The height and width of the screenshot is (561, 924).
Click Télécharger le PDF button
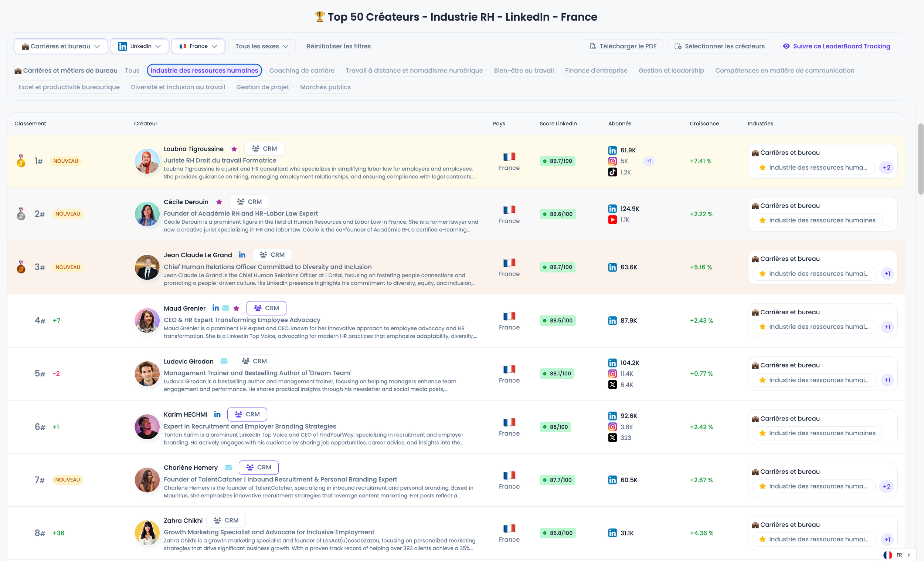623,46
